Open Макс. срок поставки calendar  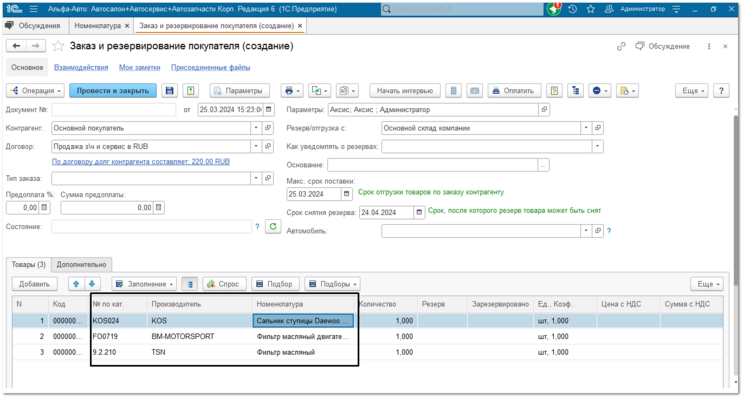pos(347,194)
